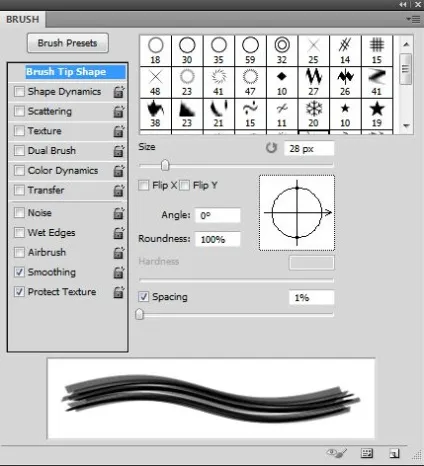Enable the Texture checkbox

[x=19, y=131]
